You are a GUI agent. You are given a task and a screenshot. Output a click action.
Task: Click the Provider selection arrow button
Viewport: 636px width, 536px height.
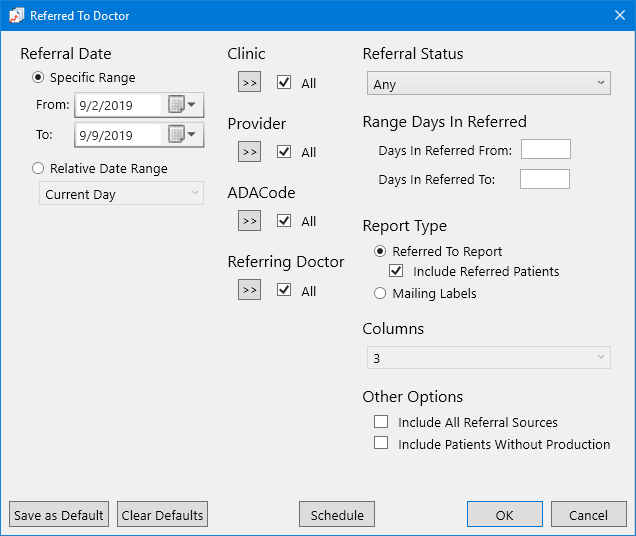(249, 152)
